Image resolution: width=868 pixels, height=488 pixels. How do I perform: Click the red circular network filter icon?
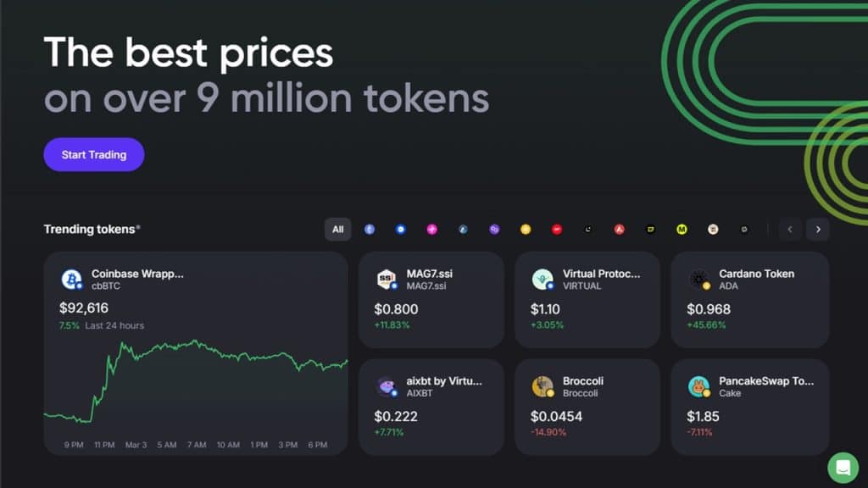tap(557, 229)
